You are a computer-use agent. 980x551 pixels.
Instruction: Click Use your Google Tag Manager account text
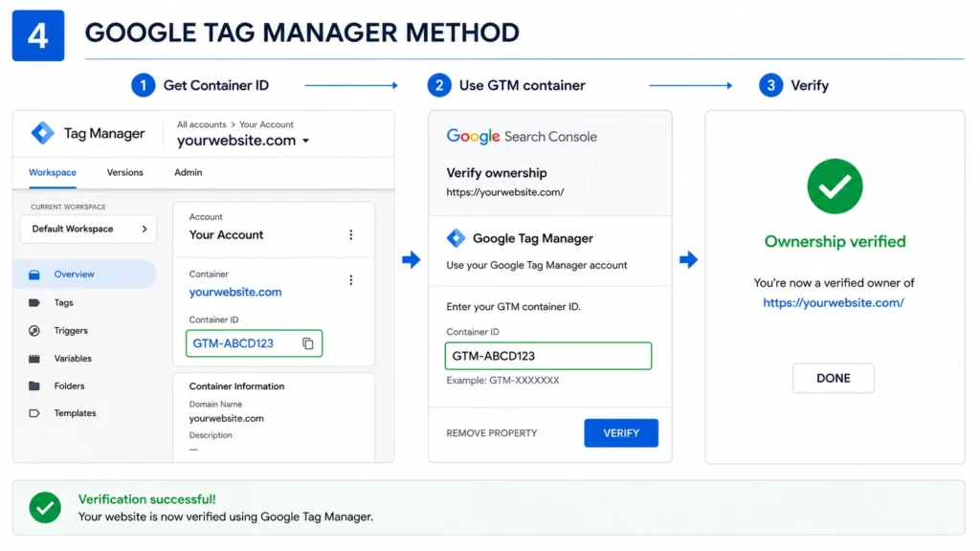click(536, 265)
